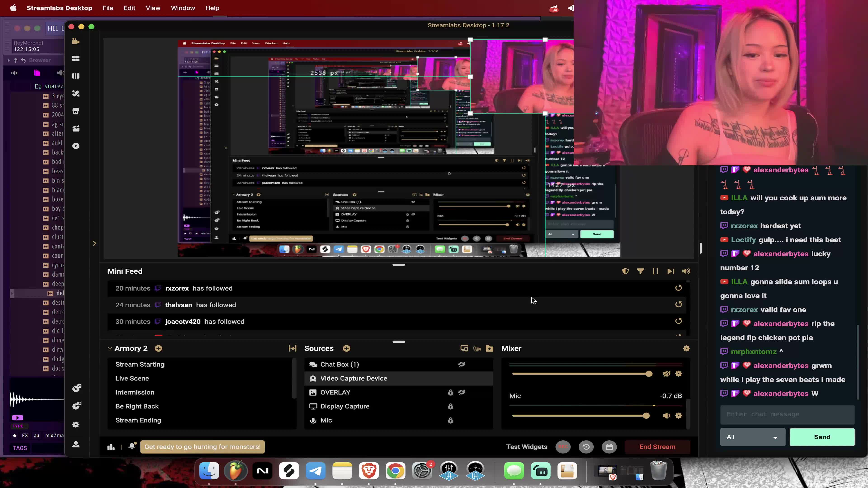Open Edit menu

[x=129, y=8]
